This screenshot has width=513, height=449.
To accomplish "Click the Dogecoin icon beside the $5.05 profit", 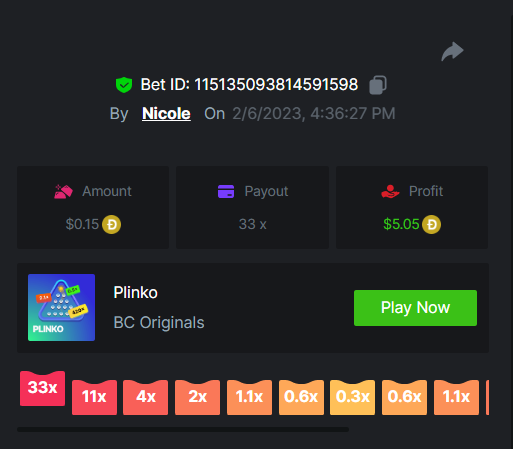I will (432, 224).
